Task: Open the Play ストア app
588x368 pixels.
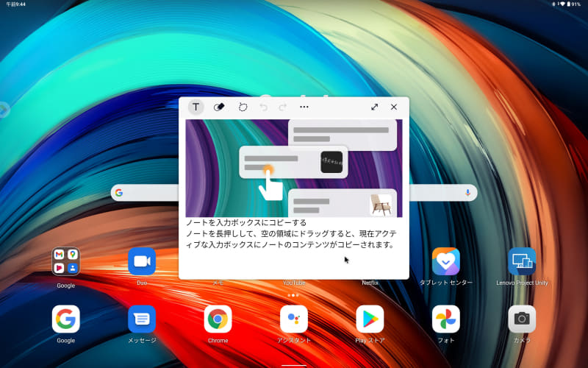Action: point(370,319)
